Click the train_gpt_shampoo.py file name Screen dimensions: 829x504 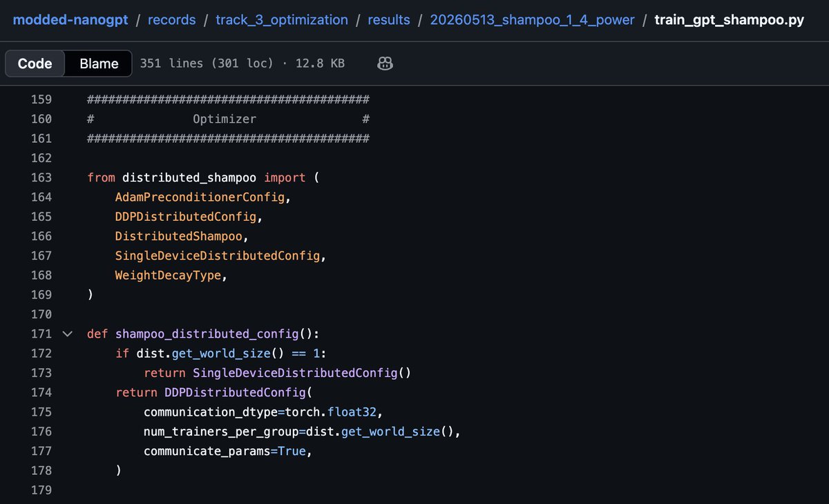(730, 19)
